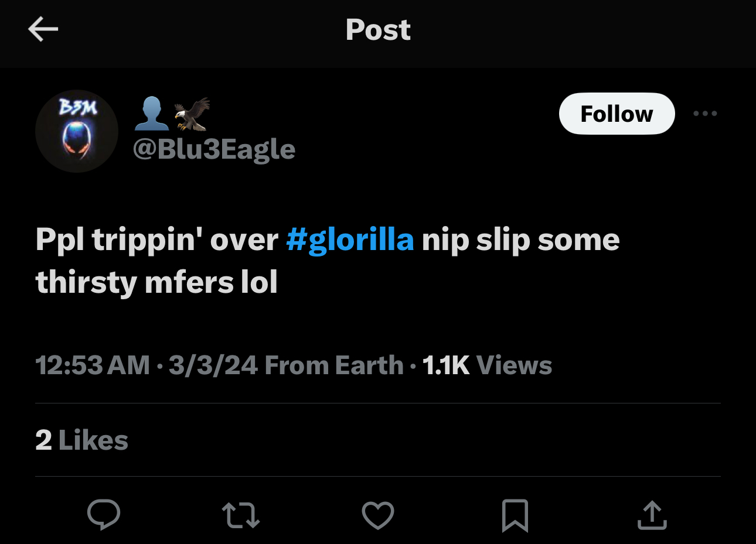Viewport: 756px width, 544px height.
Task: Open Blu3Eagle's alien profile picture
Action: [x=77, y=131]
